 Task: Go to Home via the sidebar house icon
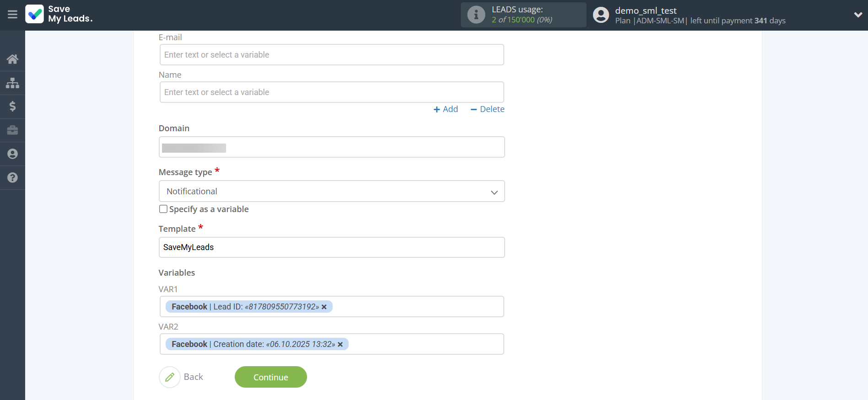pyautogui.click(x=12, y=59)
